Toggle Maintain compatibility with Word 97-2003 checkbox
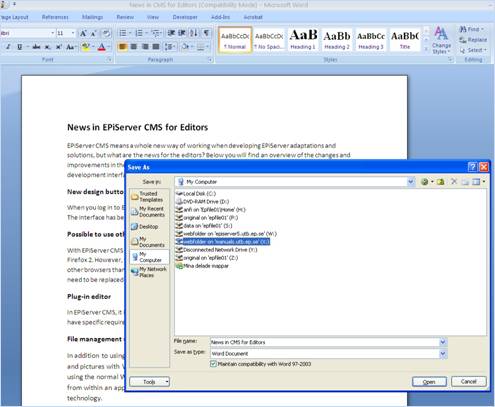495x407 pixels. 213,364
